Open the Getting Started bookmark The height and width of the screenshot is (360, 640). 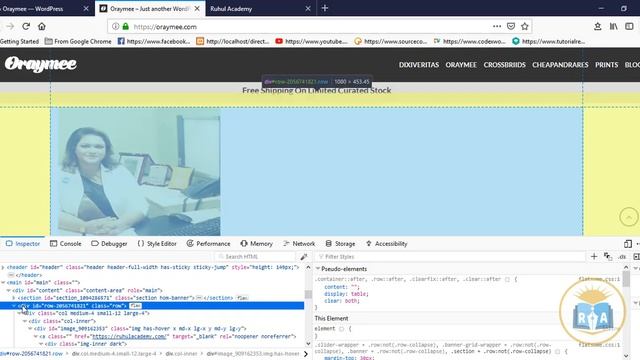pos(19,41)
